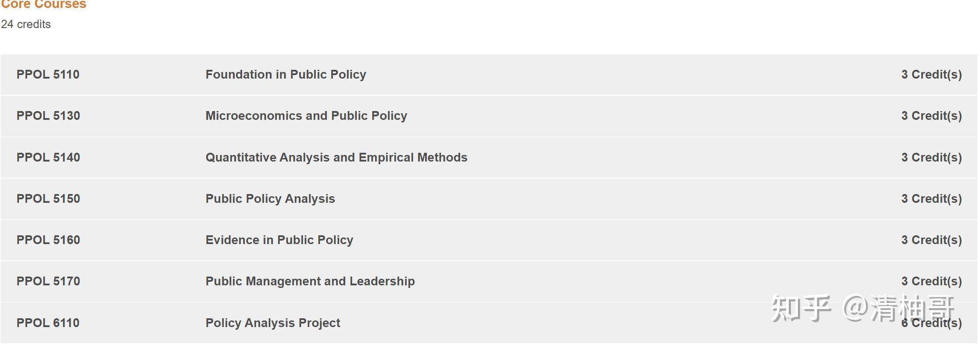Open the Public Policy Analysis course
The image size is (980, 349).
click(x=270, y=199)
